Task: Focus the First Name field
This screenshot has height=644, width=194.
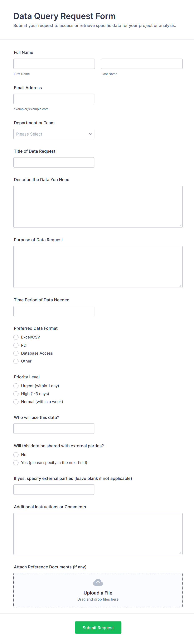Action: tap(54, 64)
